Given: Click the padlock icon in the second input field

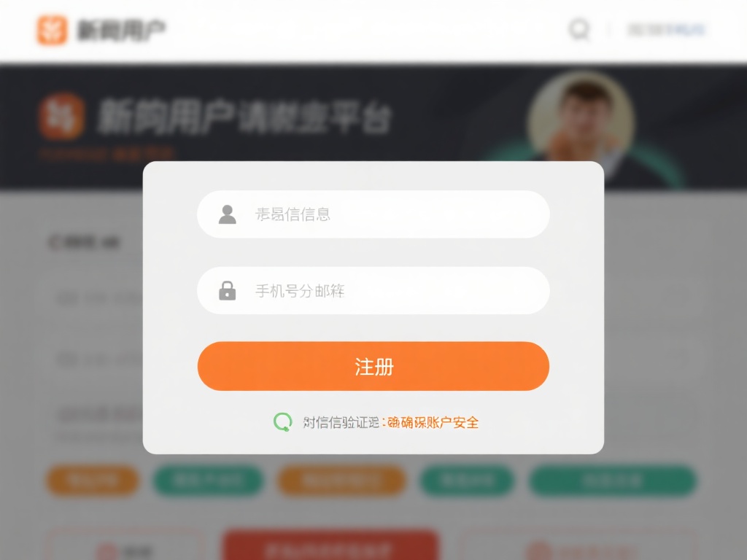Looking at the screenshot, I should coord(227,289).
